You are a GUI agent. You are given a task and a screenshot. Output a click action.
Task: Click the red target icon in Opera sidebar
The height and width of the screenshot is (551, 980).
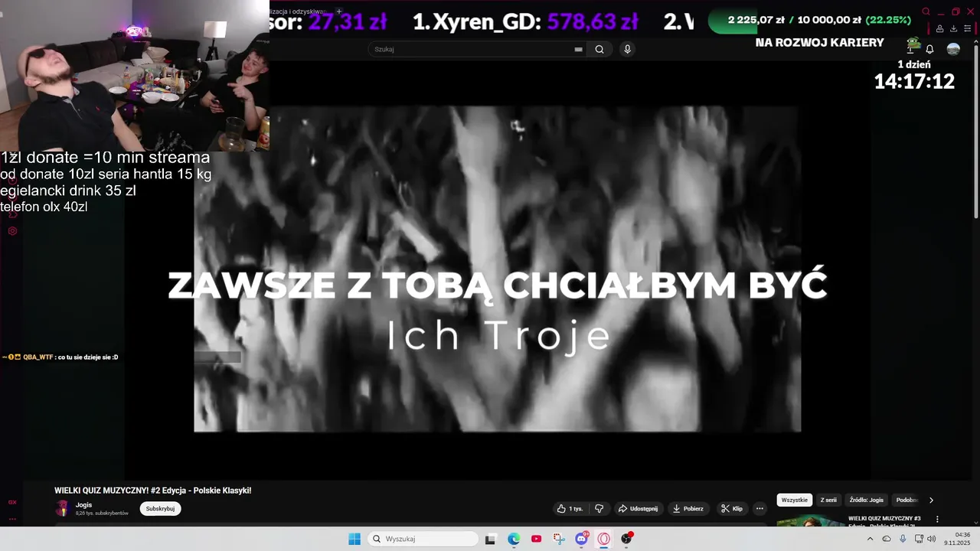tap(12, 230)
